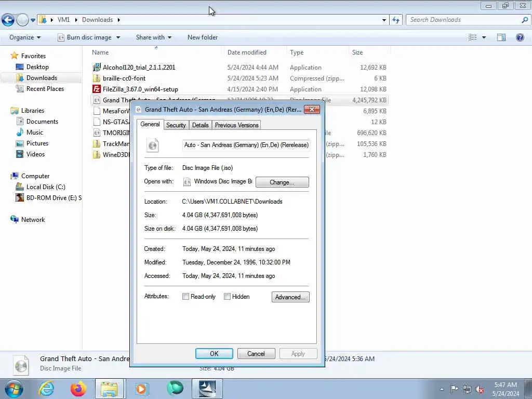Image resolution: width=532 pixels, height=399 pixels.
Task: Sort by Name column header
Action: pos(100,52)
